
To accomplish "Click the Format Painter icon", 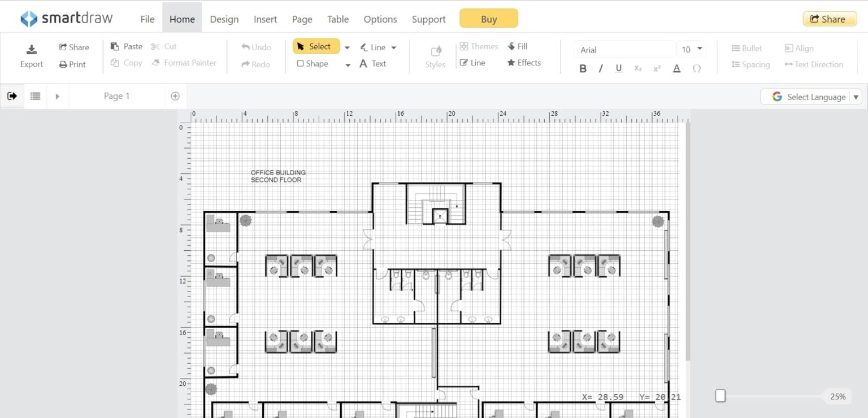I will click(184, 63).
